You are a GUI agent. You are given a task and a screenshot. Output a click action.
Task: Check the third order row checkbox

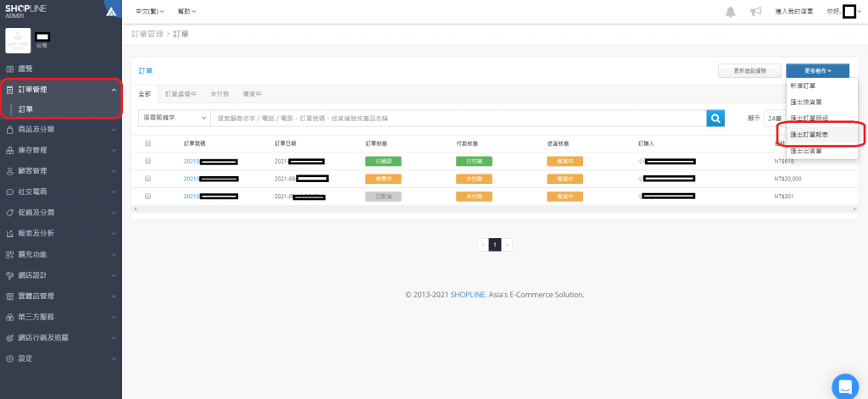tap(147, 196)
